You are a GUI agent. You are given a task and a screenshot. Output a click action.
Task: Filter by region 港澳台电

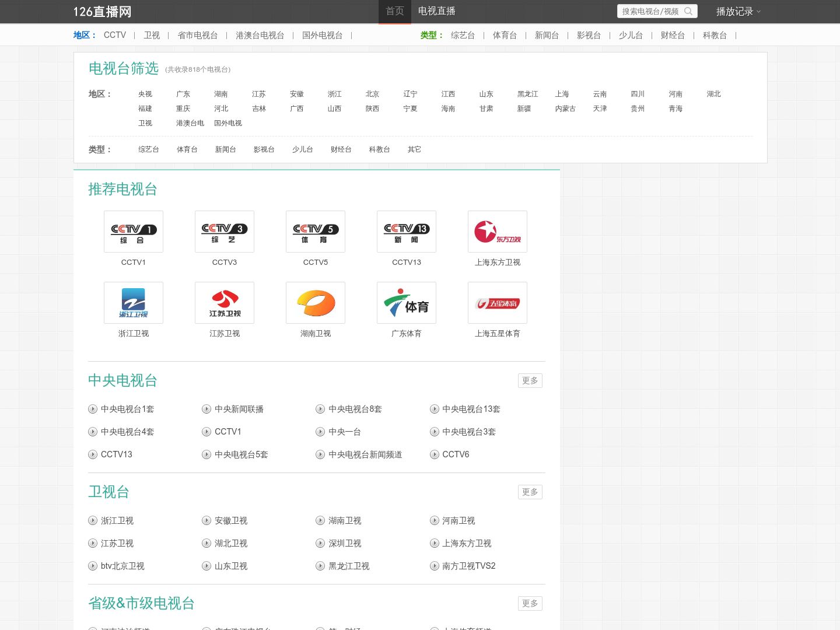pyautogui.click(x=190, y=123)
